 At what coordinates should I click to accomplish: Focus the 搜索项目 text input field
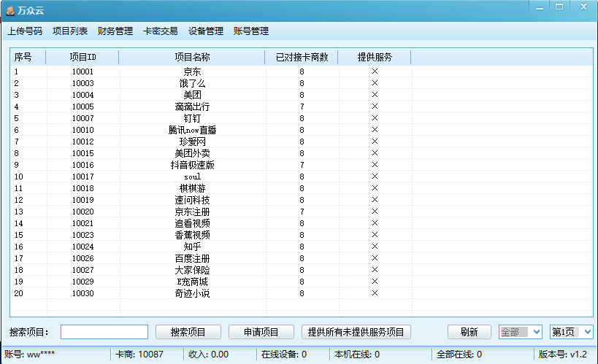[x=104, y=332]
